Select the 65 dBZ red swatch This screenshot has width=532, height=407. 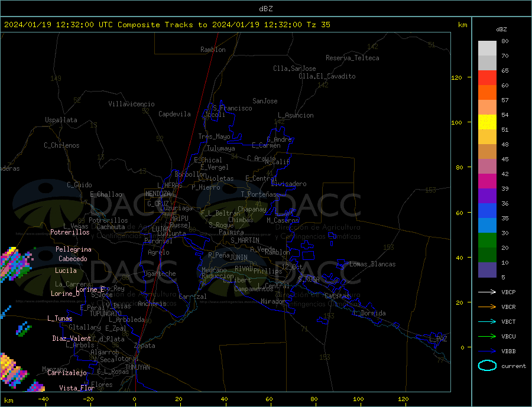pyautogui.click(x=487, y=77)
